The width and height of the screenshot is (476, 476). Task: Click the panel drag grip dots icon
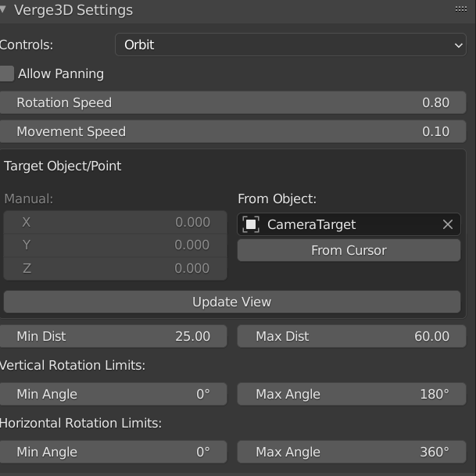point(461,9)
